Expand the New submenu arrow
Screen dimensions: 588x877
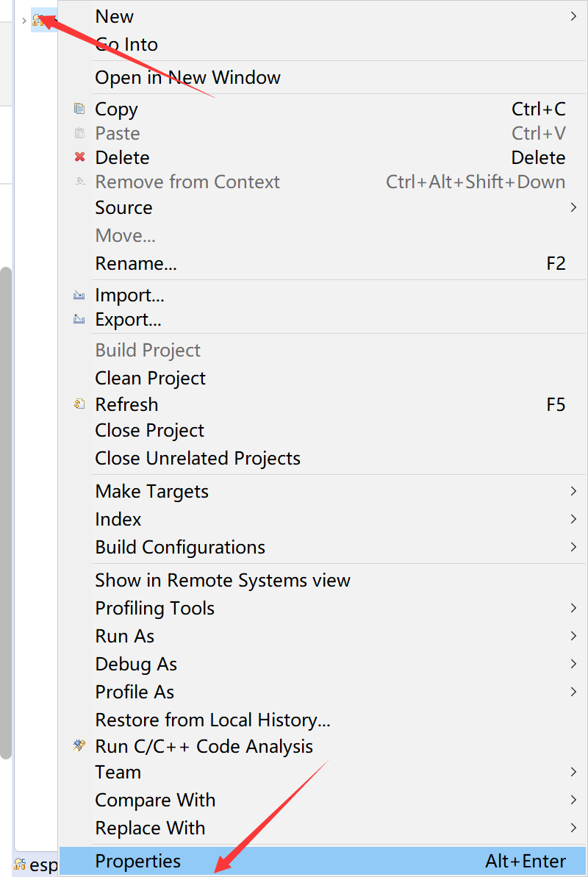(573, 16)
